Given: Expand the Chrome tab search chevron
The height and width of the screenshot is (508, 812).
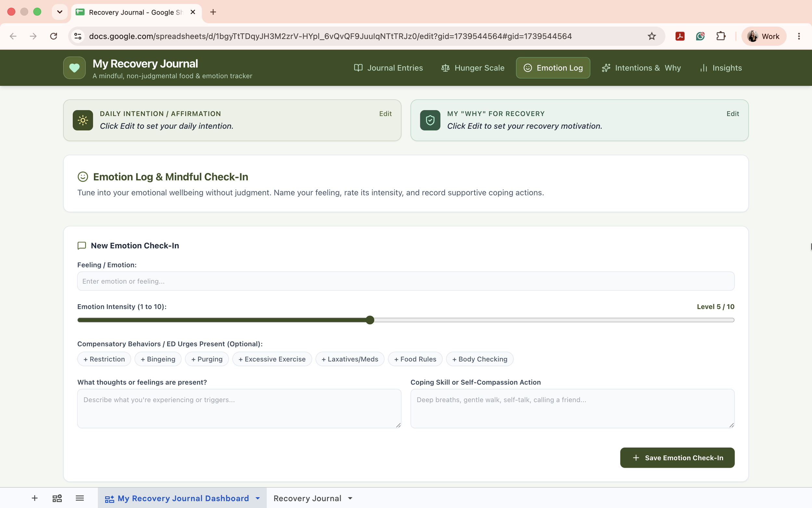Looking at the screenshot, I should (60, 12).
